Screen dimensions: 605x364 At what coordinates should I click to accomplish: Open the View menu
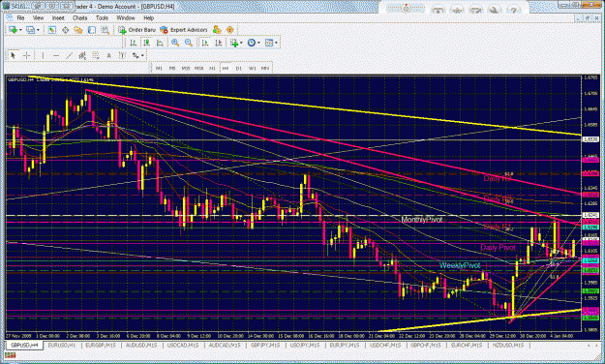pos(38,18)
